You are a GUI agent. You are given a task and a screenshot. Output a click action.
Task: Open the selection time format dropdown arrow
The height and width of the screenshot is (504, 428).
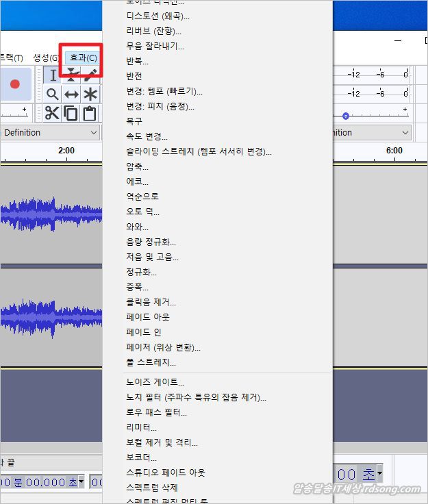(x=81, y=481)
